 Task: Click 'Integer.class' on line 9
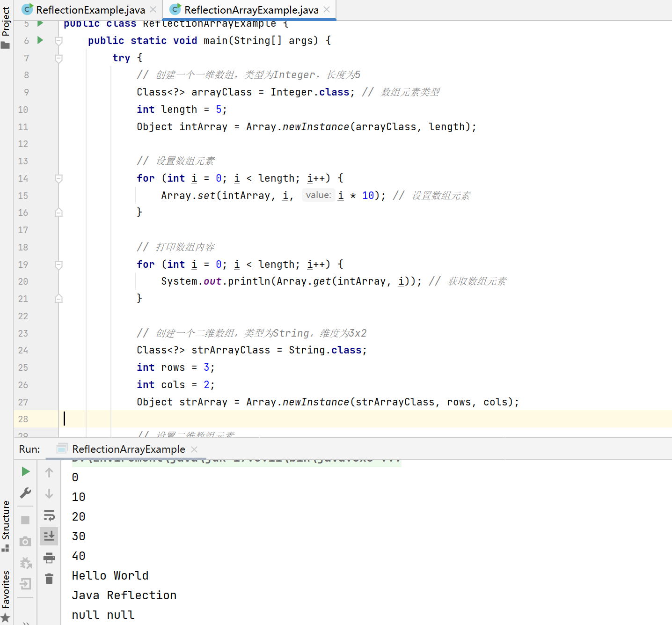pyautogui.click(x=310, y=92)
